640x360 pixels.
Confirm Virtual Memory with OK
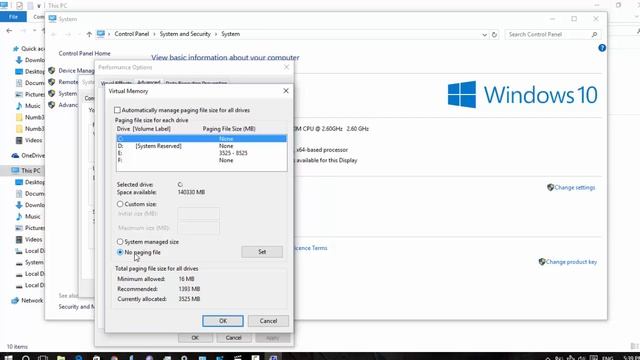click(223, 321)
